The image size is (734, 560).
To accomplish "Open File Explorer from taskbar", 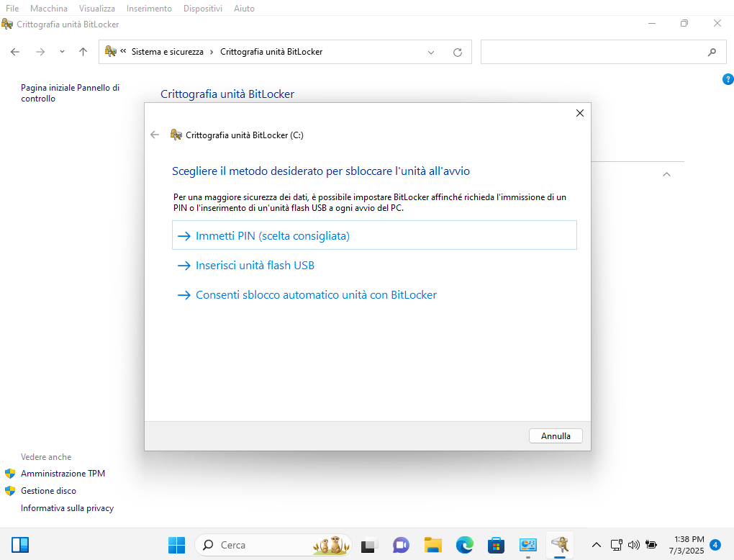I will (x=433, y=545).
